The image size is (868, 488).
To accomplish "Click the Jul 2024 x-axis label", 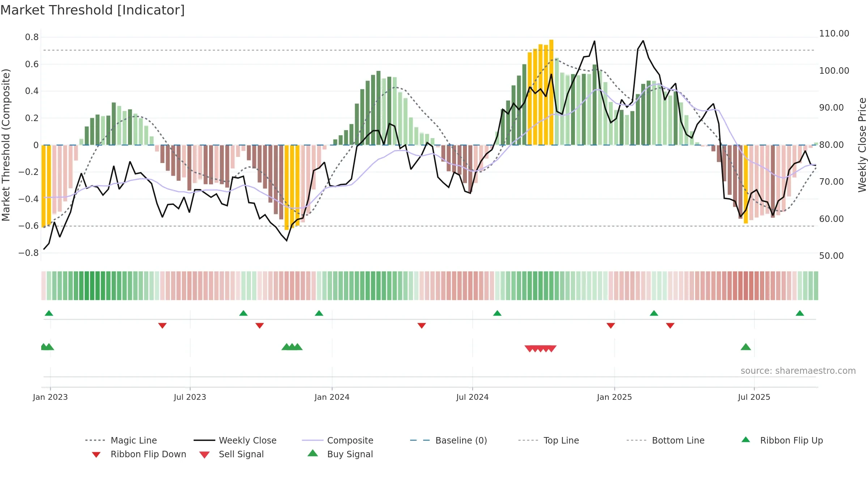I will (472, 397).
